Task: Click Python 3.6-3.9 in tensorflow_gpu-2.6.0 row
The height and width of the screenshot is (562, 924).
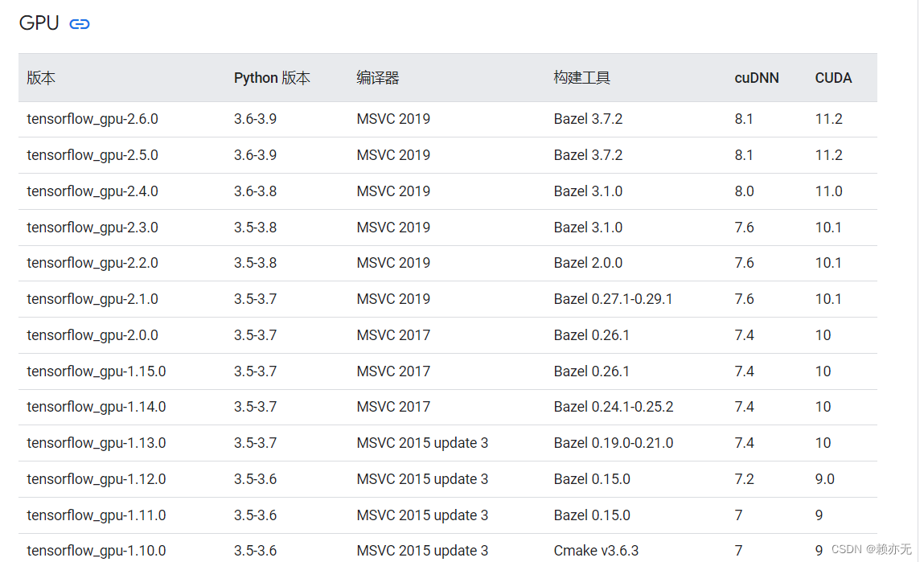Action: coord(255,119)
